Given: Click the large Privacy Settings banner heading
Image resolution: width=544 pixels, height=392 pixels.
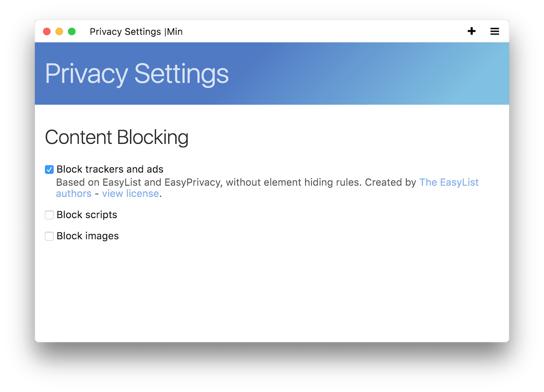Looking at the screenshot, I should click(x=137, y=74).
